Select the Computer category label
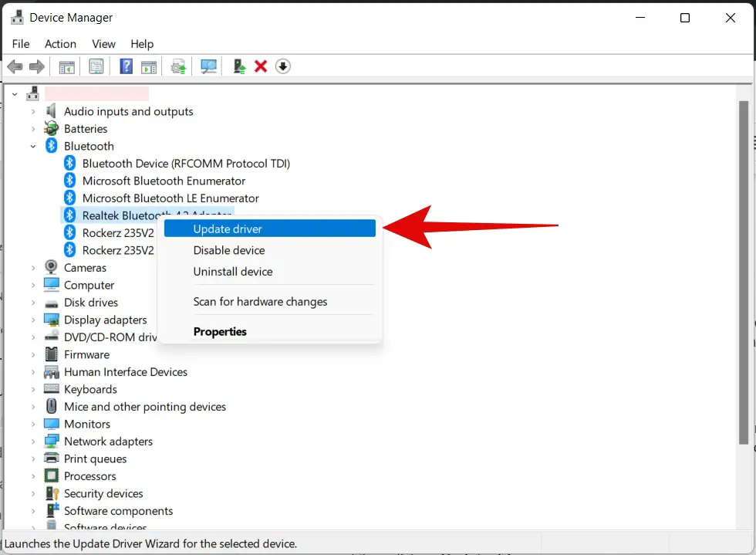The width and height of the screenshot is (756, 555). 89,286
